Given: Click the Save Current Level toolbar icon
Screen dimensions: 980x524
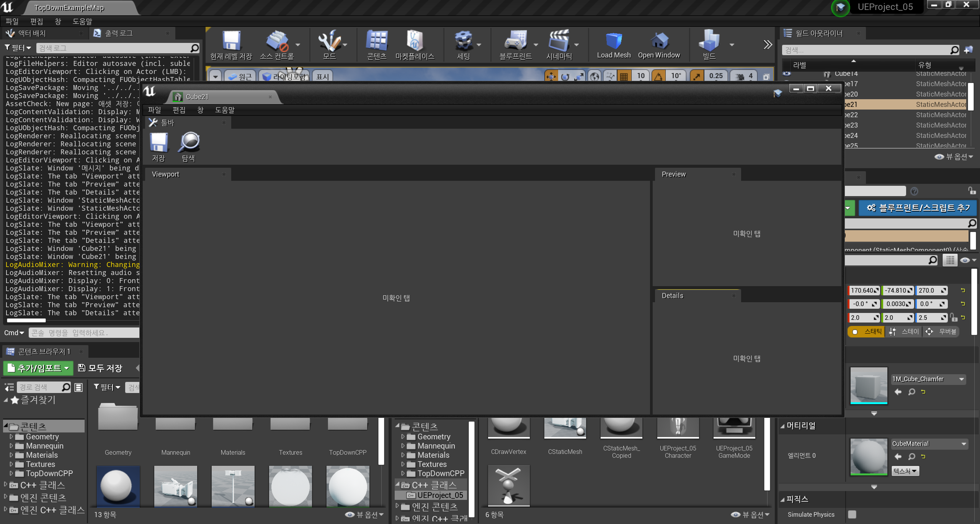Looking at the screenshot, I should [x=231, y=41].
